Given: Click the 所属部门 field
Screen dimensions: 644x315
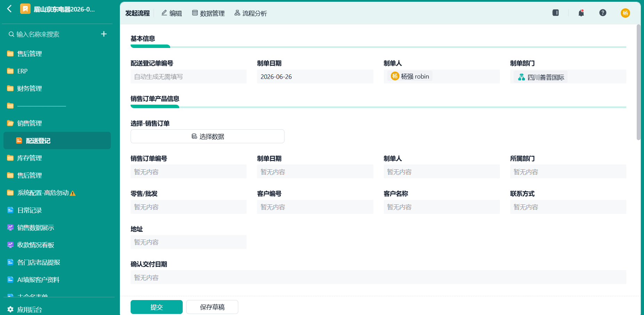Looking at the screenshot, I should click(x=568, y=172).
